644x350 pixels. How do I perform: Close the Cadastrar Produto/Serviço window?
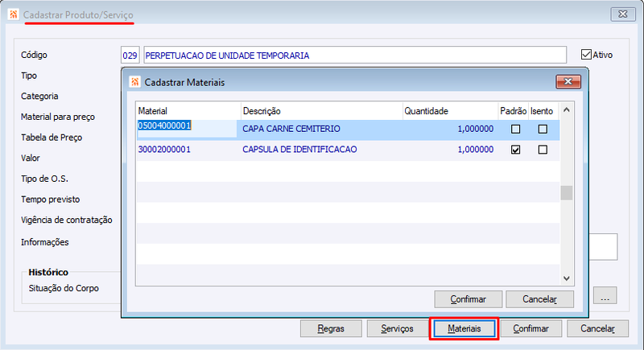(622, 14)
